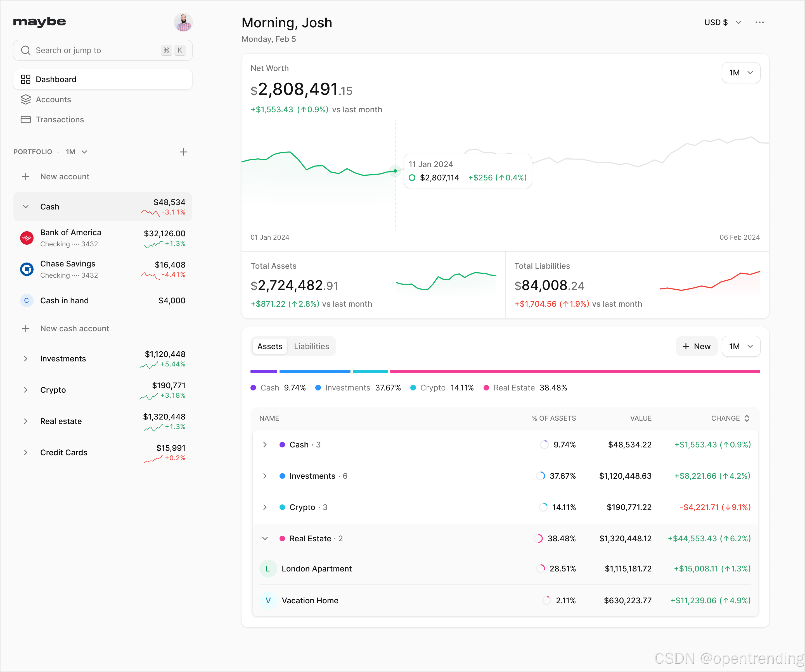This screenshot has height=672, width=805.
Task: Switch to the Liabilities tab
Action: coord(311,346)
